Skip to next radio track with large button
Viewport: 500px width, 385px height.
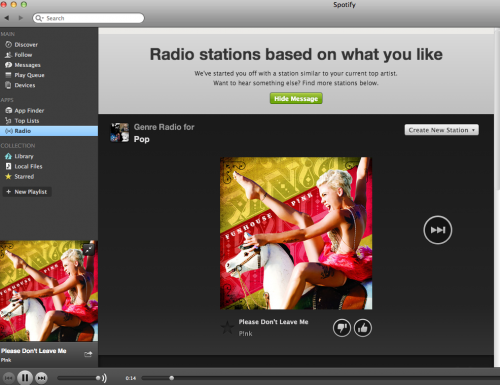coord(437,230)
